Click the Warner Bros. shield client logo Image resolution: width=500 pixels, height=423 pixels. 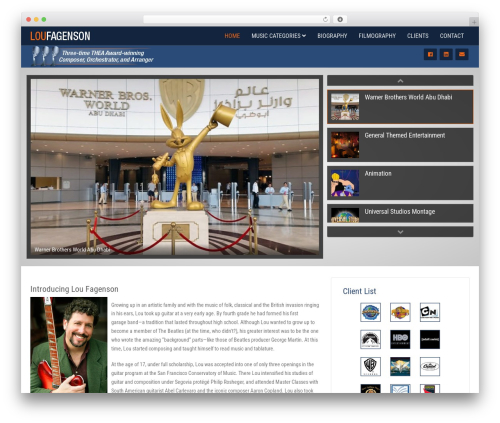[370, 366]
